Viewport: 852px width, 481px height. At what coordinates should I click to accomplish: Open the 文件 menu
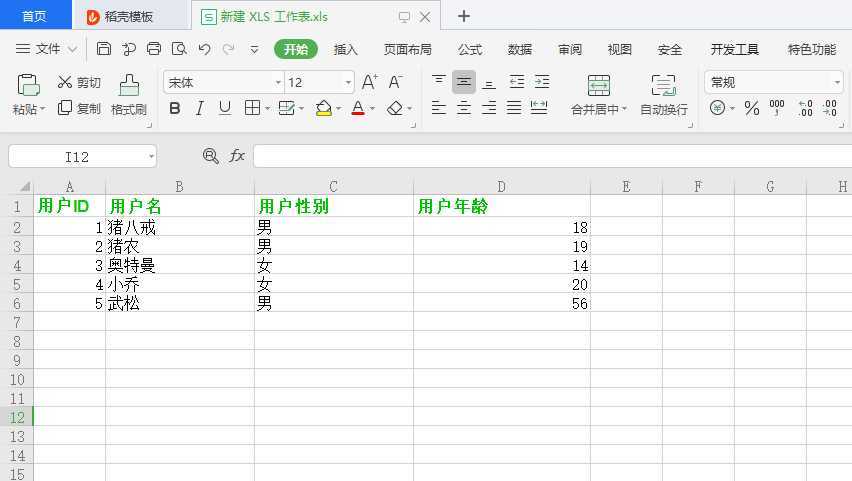(46, 49)
